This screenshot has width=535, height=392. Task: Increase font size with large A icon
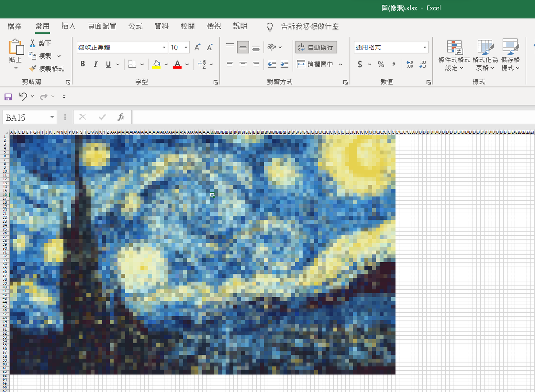198,47
